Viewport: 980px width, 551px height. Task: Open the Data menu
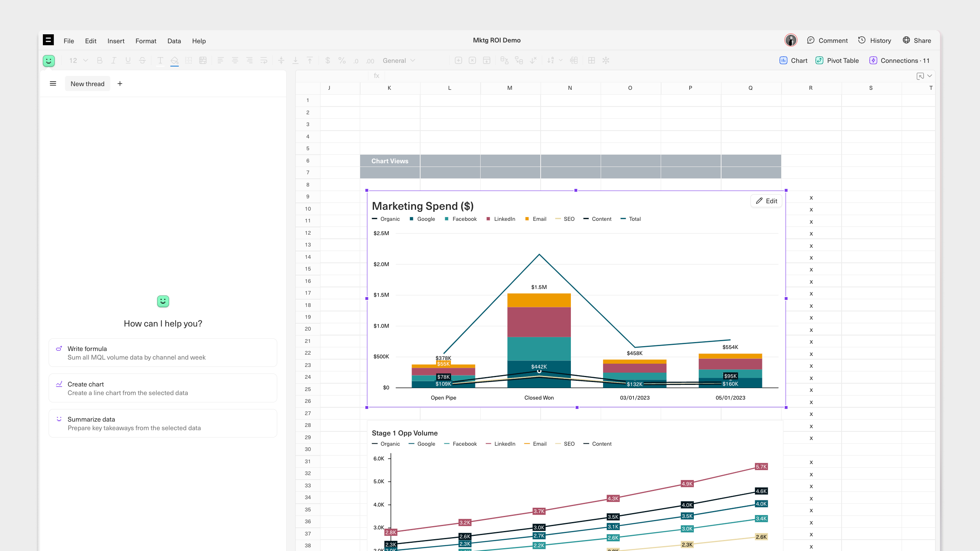pyautogui.click(x=174, y=41)
